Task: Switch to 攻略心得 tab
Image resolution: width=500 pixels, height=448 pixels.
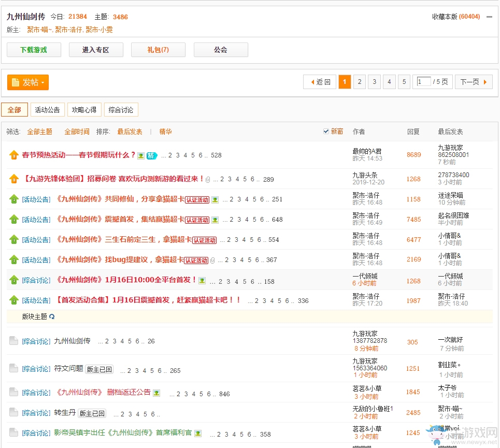Action: click(84, 110)
